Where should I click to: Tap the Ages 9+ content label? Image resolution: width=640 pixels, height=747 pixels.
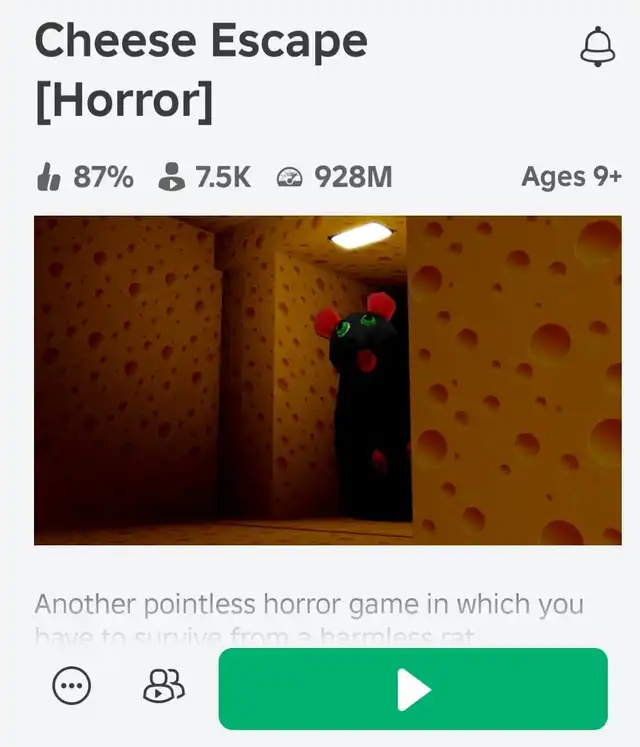(x=571, y=177)
